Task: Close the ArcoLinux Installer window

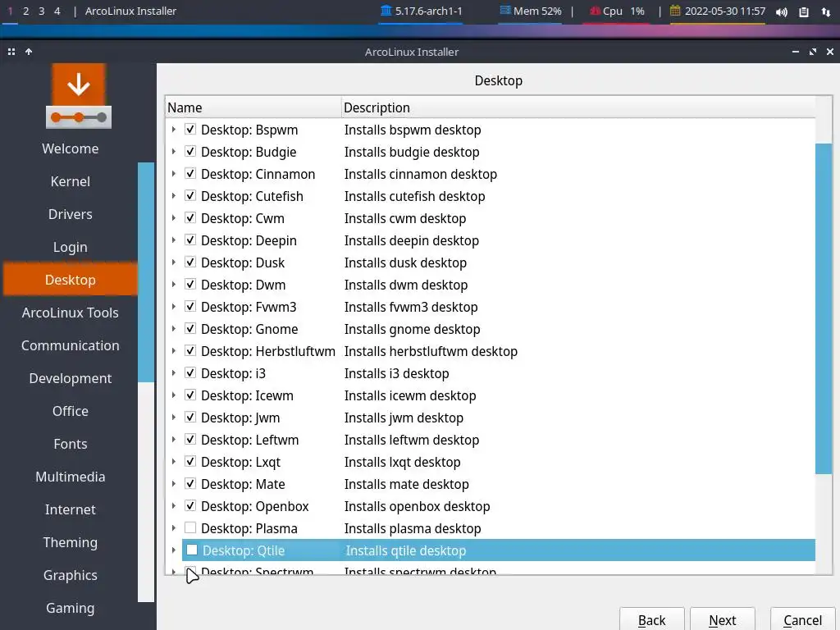Action: coord(830,52)
